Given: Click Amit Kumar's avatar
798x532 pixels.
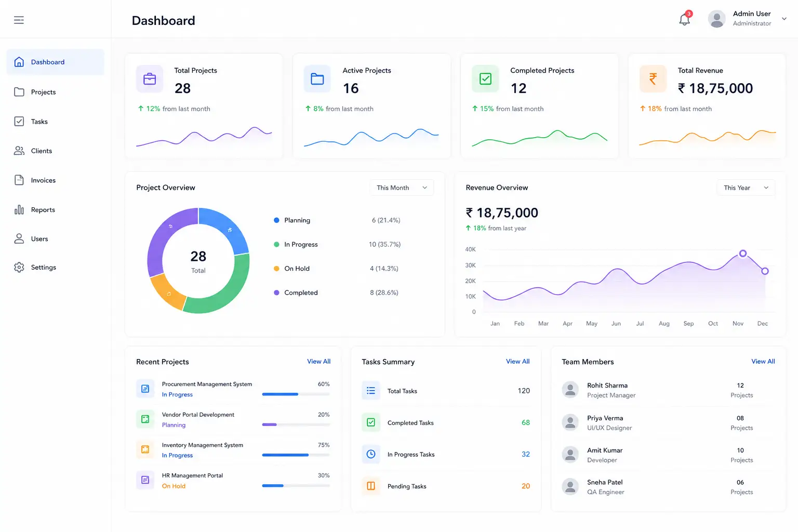Looking at the screenshot, I should click(x=570, y=455).
